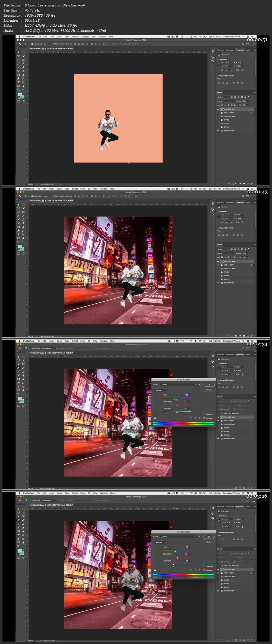Click the Lightness slider handle in 00:03:26 dialog

[173, 564]
